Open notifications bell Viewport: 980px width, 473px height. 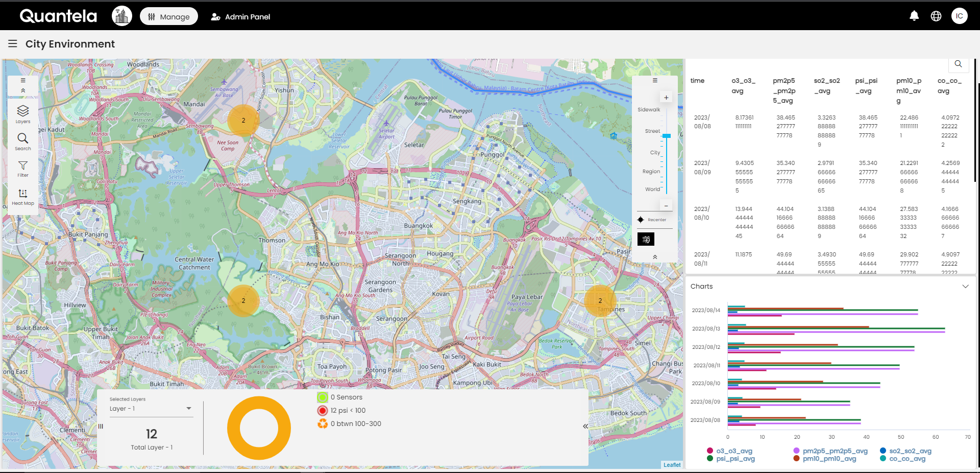click(x=914, y=16)
